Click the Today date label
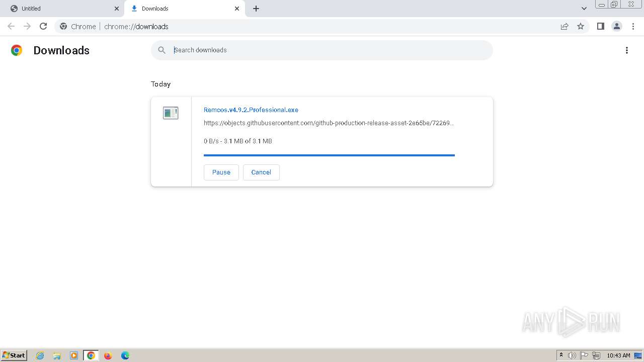Viewport: 644px width, 362px height. 161,84
